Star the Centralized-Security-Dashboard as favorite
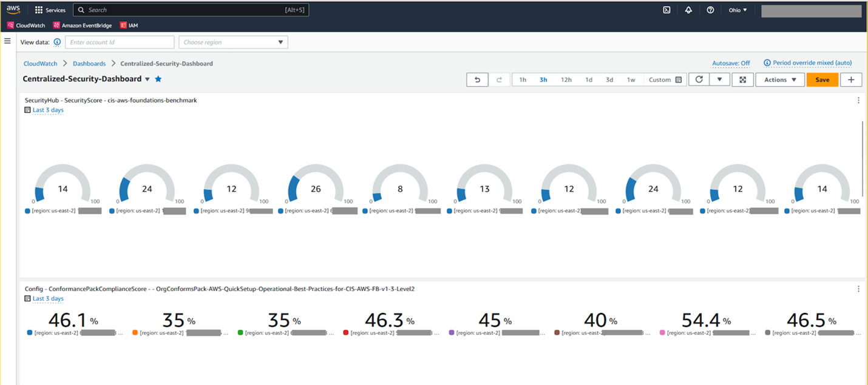Image resolution: width=868 pixels, height=385 pixels. coord(158,78)
